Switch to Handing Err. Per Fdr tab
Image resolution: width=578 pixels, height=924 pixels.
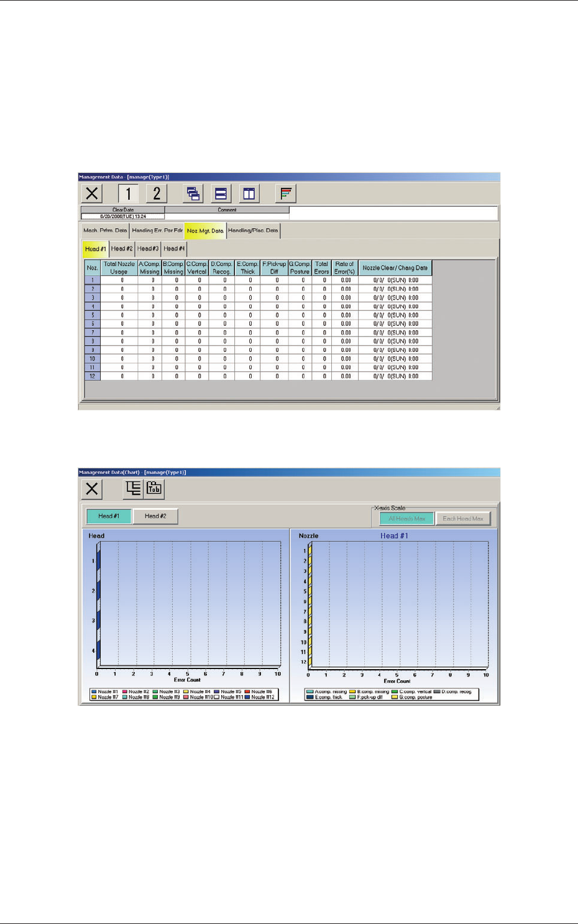click(x=157, y=231)
